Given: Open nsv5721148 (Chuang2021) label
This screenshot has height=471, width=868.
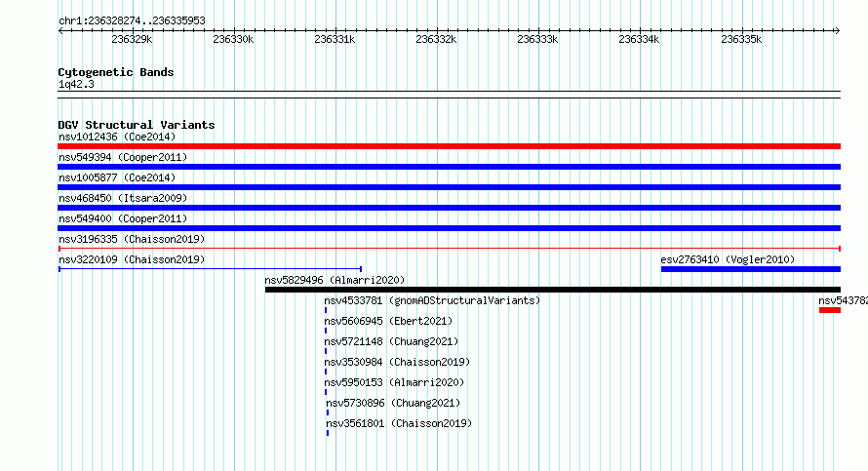Looking at the screenshot, I should coord(391,341).
